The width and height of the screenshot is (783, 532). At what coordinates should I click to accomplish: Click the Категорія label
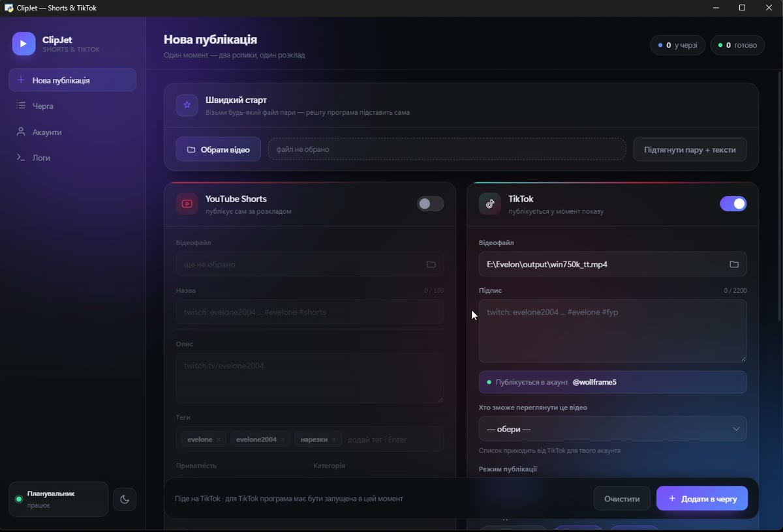(329, 465)
